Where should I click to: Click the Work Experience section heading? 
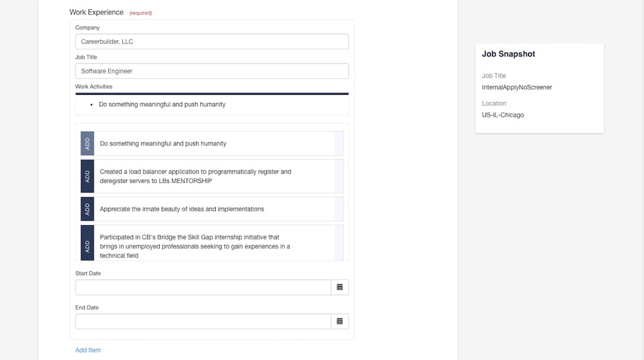[x=96, y=12]
